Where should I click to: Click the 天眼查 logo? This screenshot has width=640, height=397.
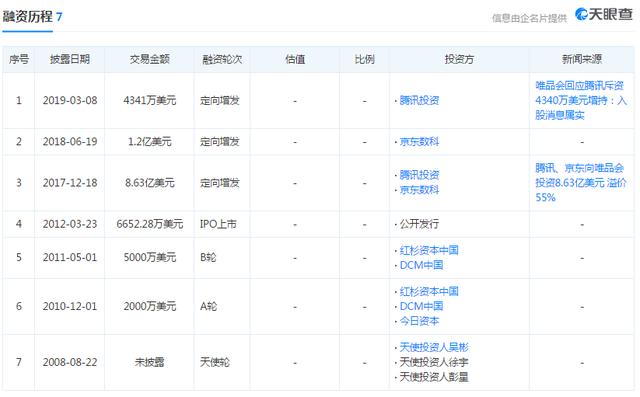point(604,15)
